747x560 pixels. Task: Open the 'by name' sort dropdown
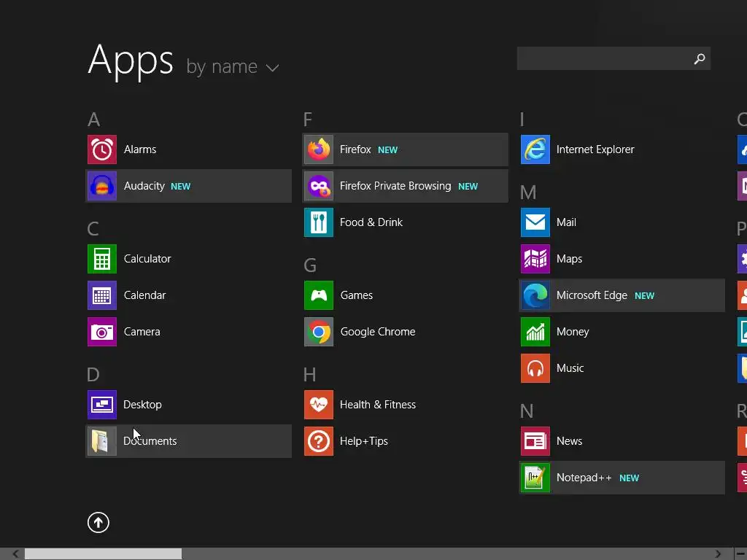233,66
